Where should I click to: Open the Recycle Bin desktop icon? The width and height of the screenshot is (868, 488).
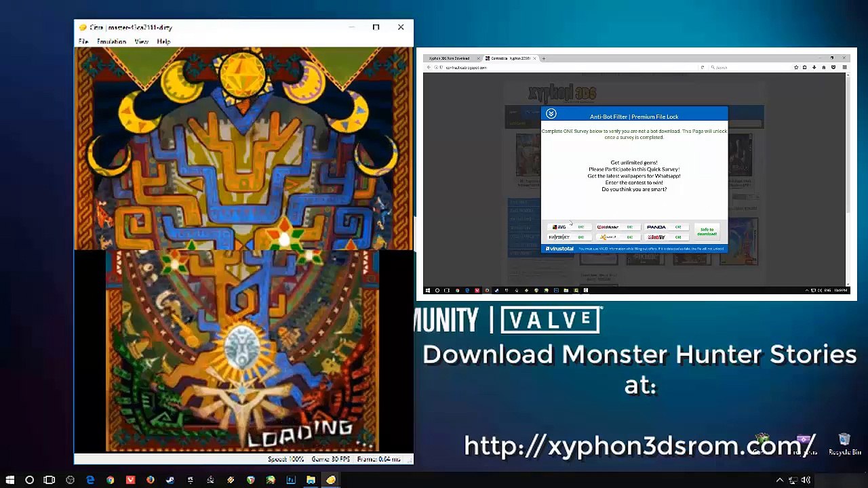click(844, 445)
